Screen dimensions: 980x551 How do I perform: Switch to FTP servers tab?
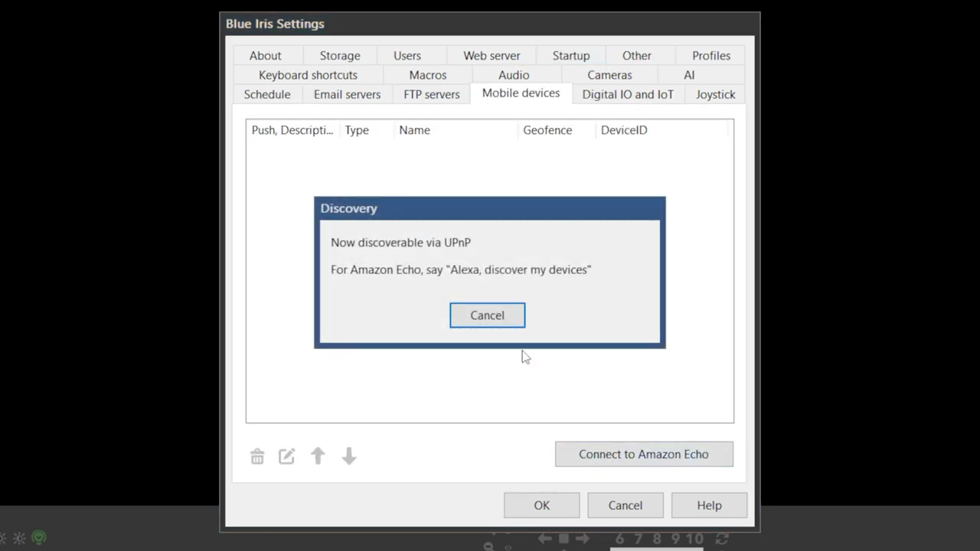point(432,94)
